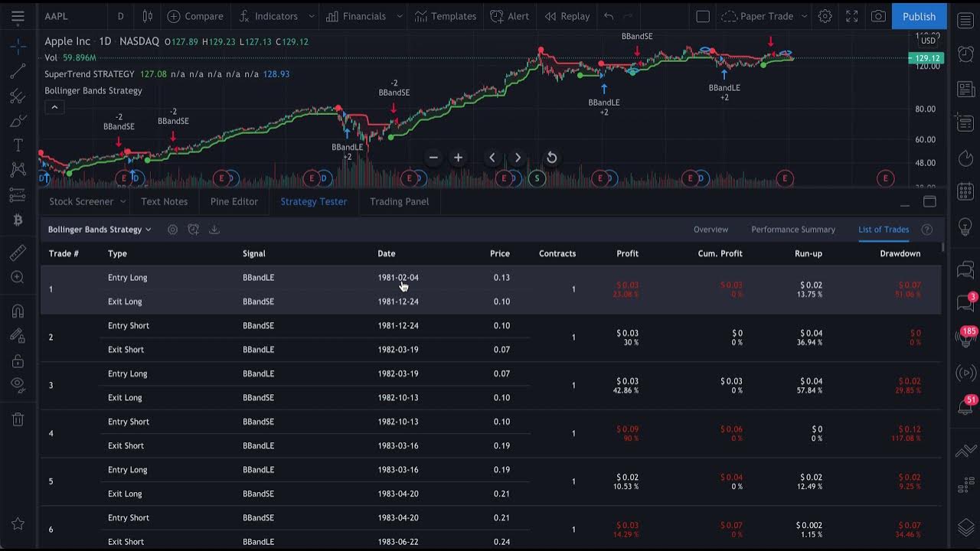
Task: Enter fullscreen mode
Action: [851, 16]
